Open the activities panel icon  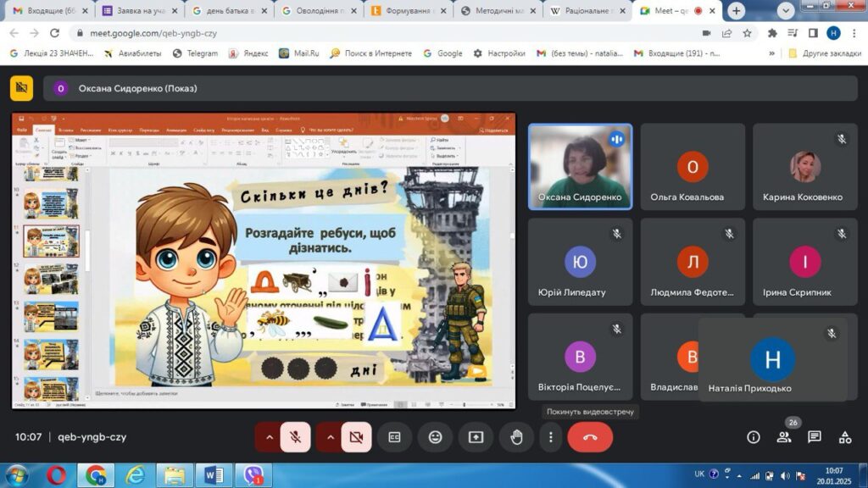[x=844, y=437]
